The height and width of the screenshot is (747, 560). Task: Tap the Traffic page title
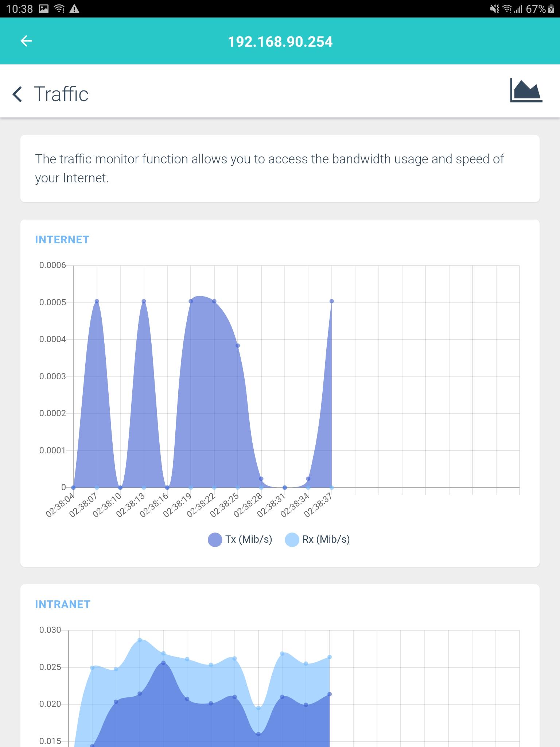(61, 94)
